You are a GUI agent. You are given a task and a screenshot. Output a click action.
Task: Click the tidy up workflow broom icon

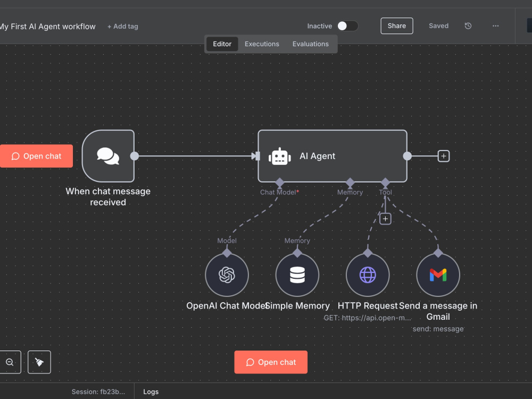pyautogui.click(x=39, y=362)
